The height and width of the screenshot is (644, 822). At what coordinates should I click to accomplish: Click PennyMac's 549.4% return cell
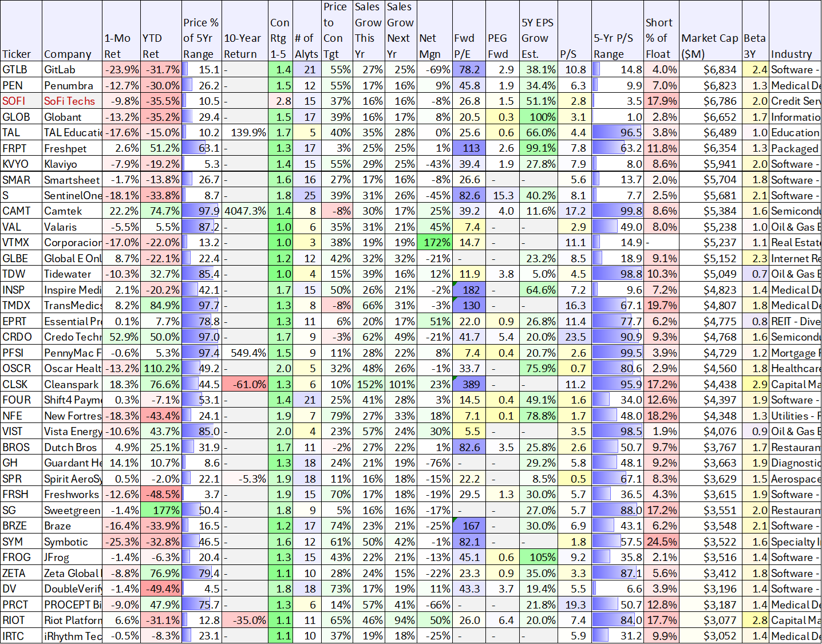[245, 353]
